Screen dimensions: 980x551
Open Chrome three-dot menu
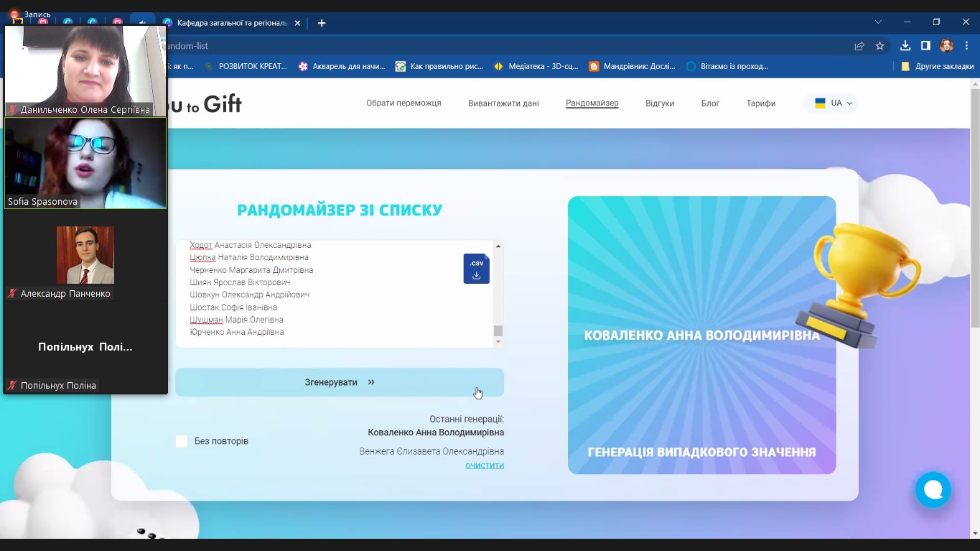[966, 46]
